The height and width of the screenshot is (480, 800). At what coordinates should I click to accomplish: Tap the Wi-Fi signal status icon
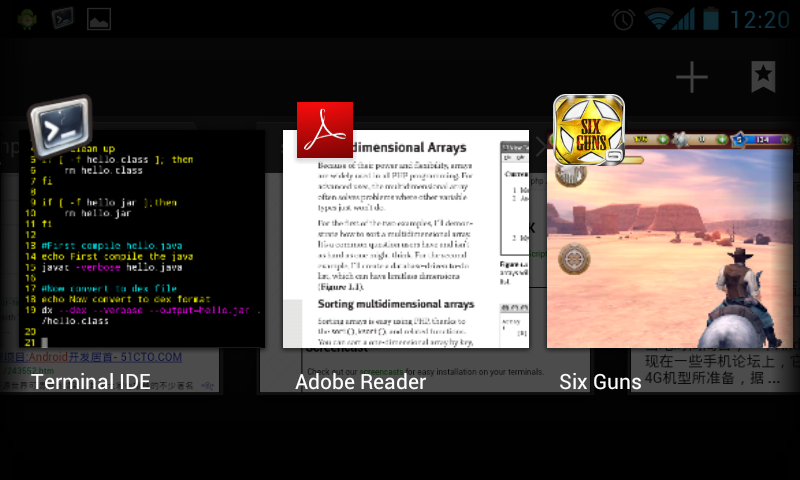[x=658, y=19]
